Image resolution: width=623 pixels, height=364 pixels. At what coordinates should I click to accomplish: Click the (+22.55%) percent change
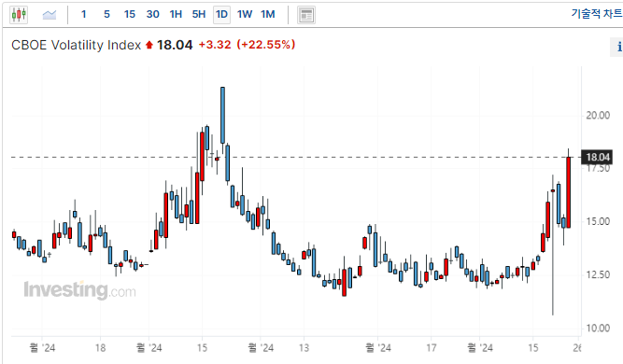tap(266, 45)
